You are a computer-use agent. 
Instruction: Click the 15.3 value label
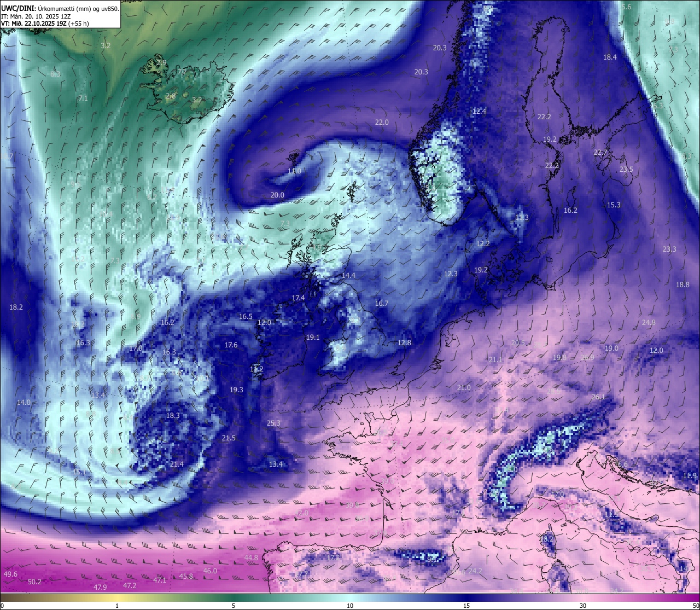[614, 205]
